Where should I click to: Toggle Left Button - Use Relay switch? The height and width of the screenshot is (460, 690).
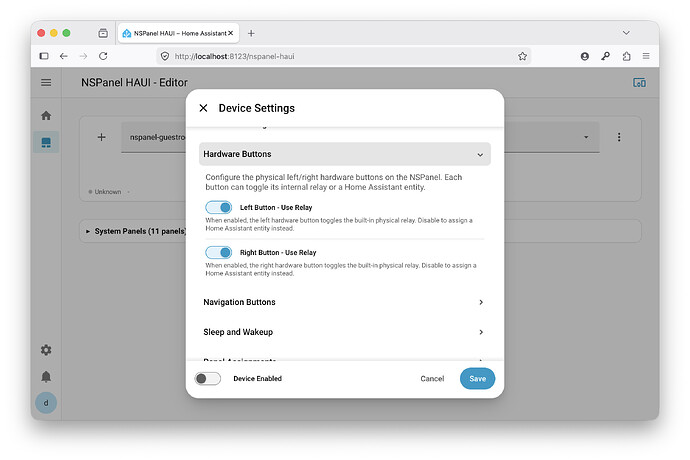click(x=218, y=207)
